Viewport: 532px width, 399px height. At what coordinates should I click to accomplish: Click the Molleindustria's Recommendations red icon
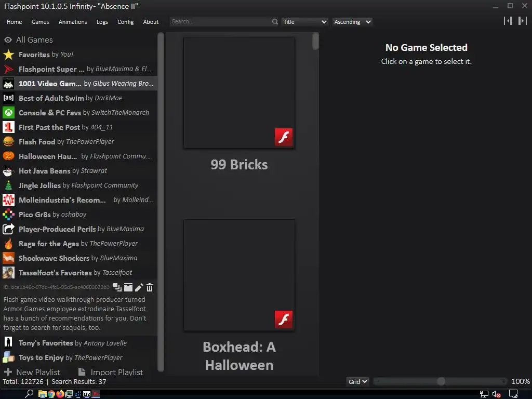point(8,200)
